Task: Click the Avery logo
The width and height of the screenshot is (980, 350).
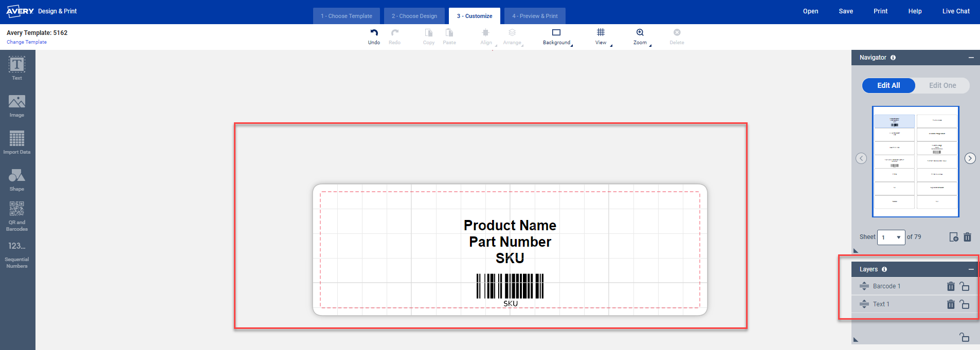Action: pyautogui.click(x=20, y=11)
